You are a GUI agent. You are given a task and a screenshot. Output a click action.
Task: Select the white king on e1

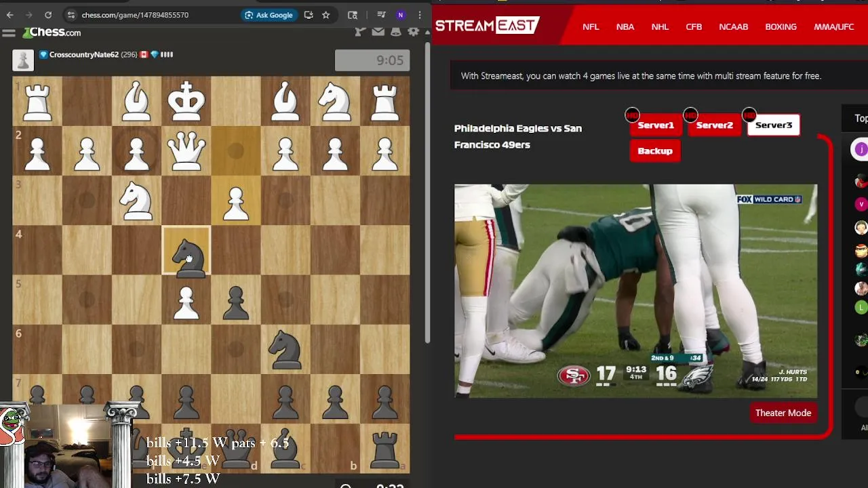click(x=186, y=102)
